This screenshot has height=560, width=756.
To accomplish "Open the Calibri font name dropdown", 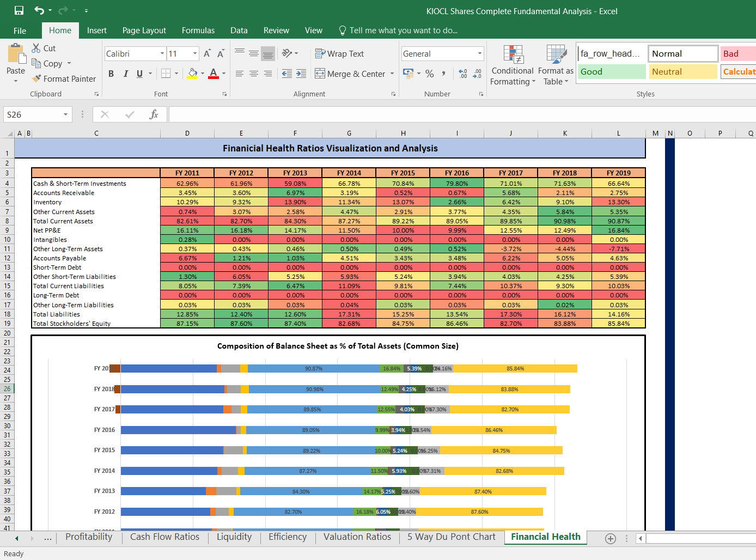I will [162, 53].
